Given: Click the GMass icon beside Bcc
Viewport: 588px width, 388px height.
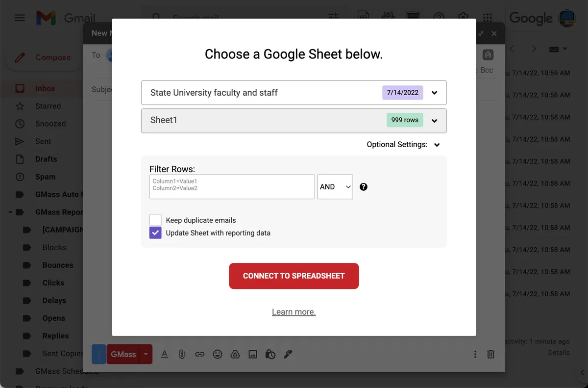Looking at the screenshot, I should pos(488,55).
